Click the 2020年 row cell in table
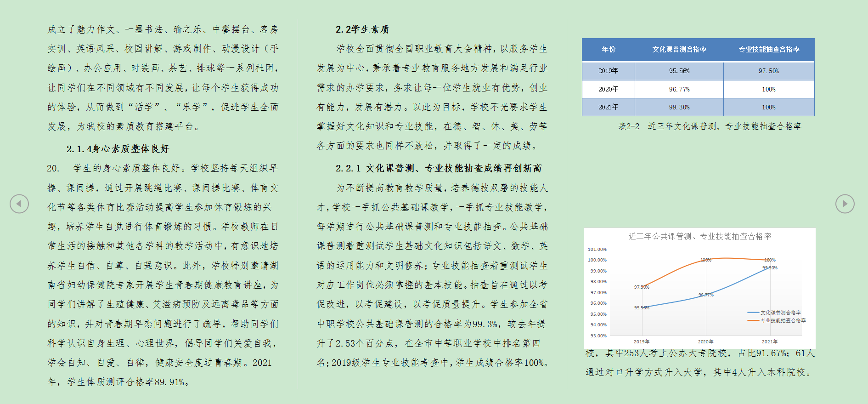The height and width of the screenshot is (404, 868). pyautogui.click(x=608, y=89)
